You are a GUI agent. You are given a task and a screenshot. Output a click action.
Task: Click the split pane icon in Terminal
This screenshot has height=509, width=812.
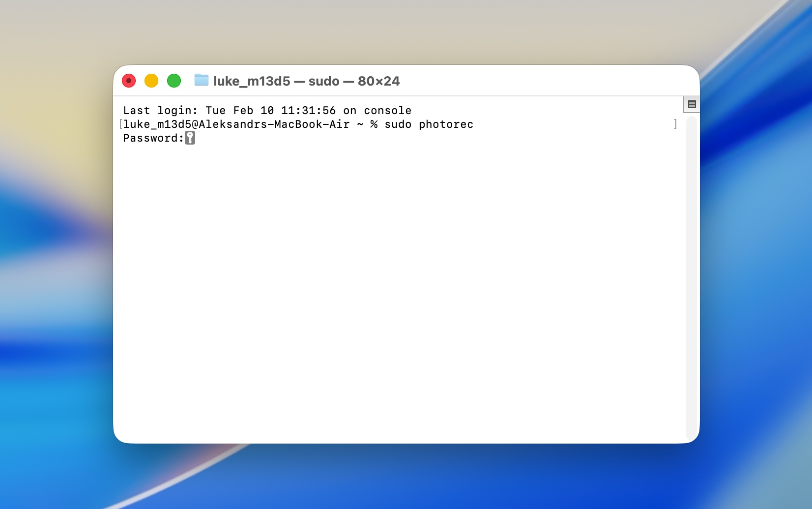[x=692, y=104]
